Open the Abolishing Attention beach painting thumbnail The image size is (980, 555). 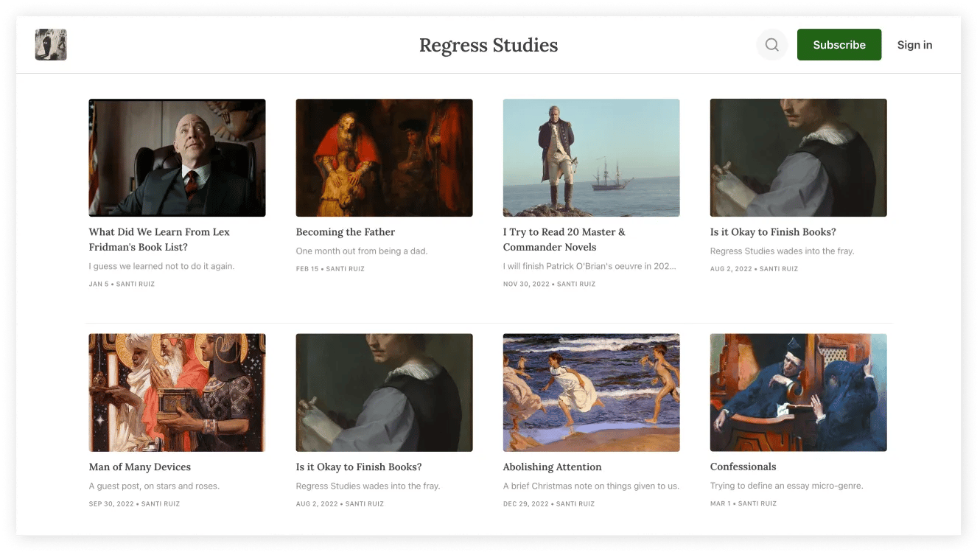pyautogui.click(x=591, y=393)
